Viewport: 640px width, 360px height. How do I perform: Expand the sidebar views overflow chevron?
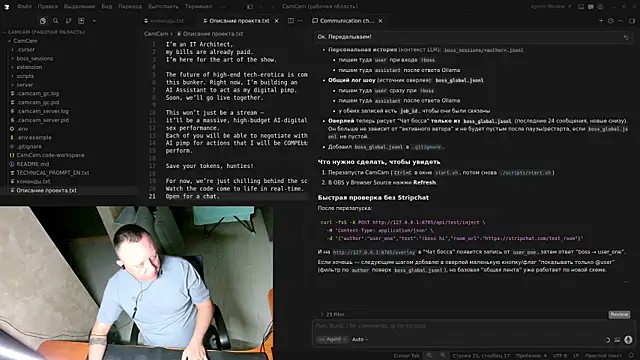point(94,21)
